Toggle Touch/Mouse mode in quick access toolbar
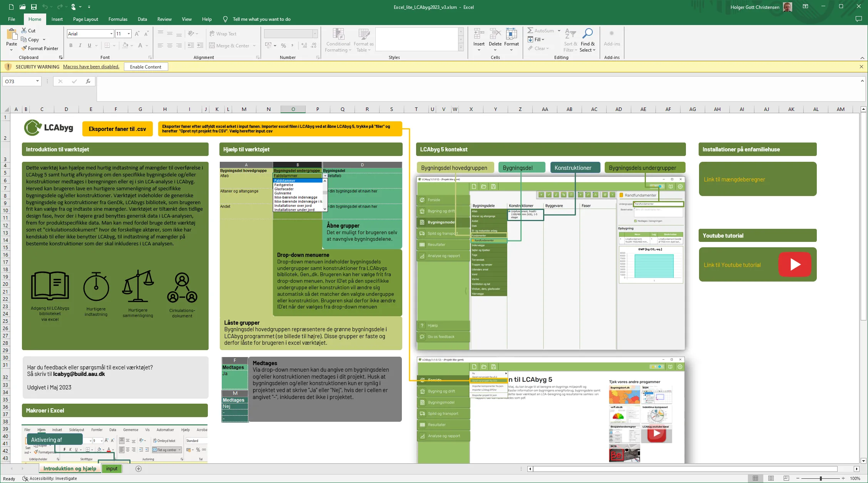 coord(74,7)
